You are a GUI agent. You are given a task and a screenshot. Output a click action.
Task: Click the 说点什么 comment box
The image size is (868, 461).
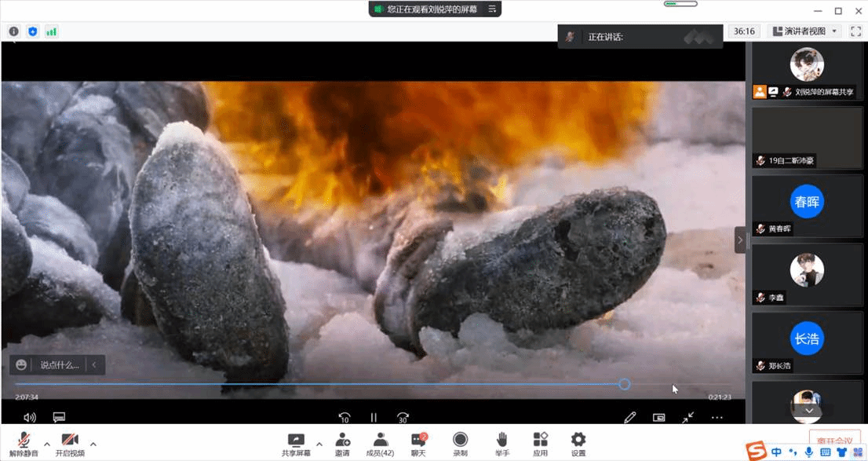[x=60, y=365]
